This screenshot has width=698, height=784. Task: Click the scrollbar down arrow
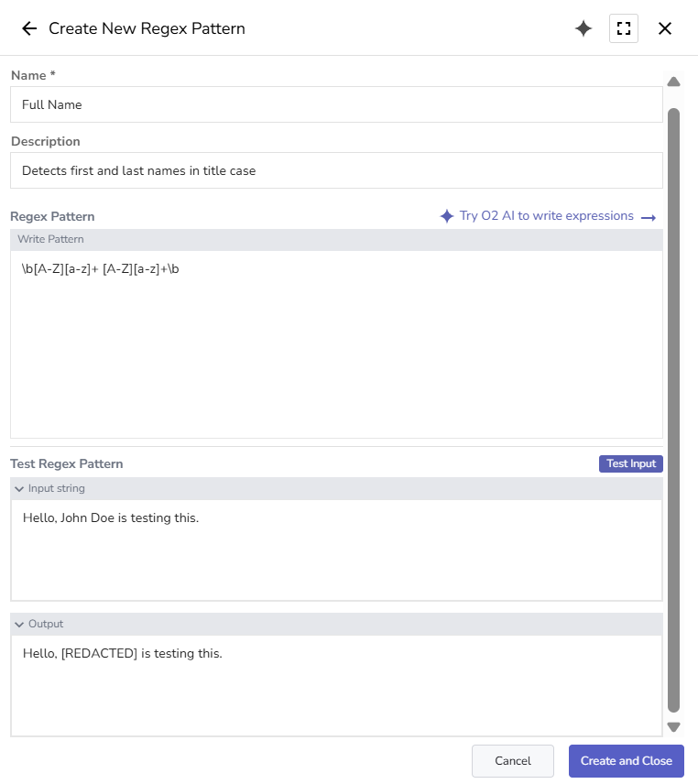(x=673, y=727)
